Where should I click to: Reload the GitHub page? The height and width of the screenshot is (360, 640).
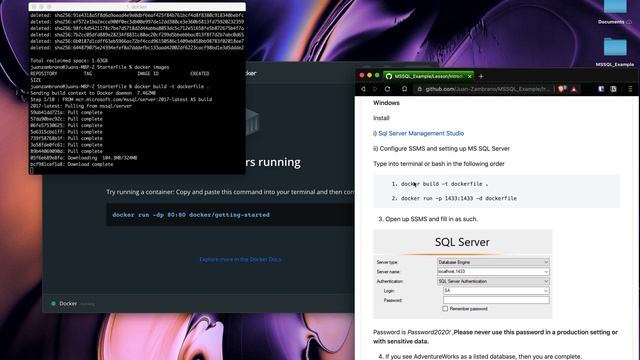(x=387, y=89)
